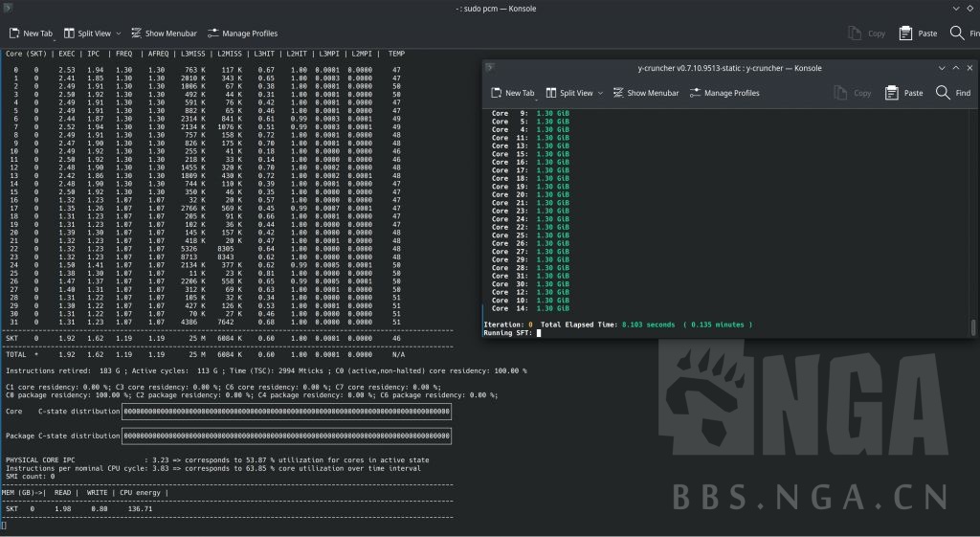Open Manage Profiles in sudo pcm window
980x537 pixels.
click(213, 34)
